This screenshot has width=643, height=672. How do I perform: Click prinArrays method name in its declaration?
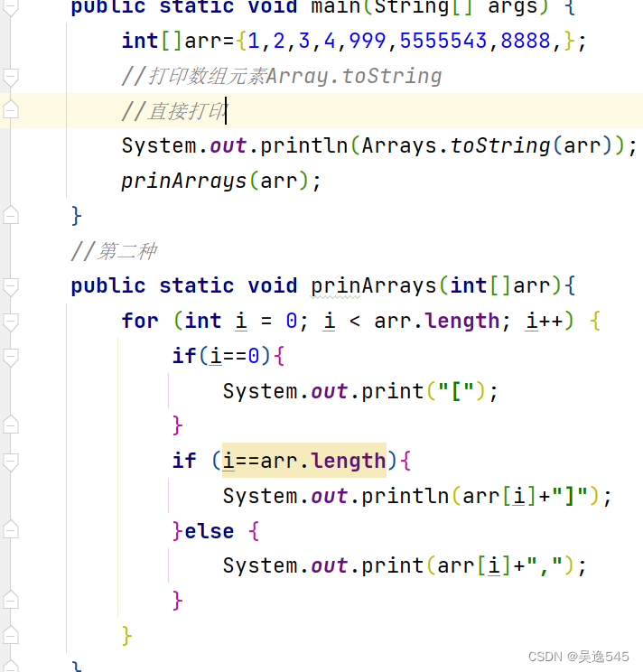coord(374,285)
